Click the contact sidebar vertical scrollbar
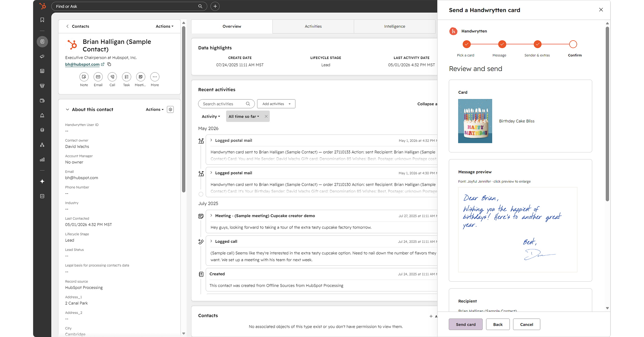 pos(184,109)
